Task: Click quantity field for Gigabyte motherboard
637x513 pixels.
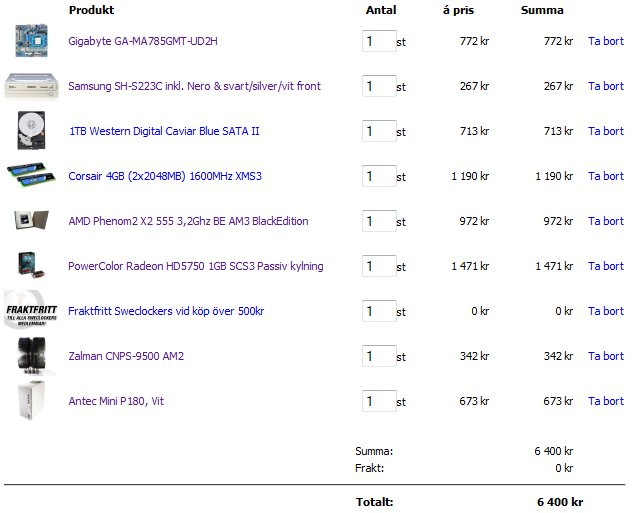Action: [x=378, y=41]
